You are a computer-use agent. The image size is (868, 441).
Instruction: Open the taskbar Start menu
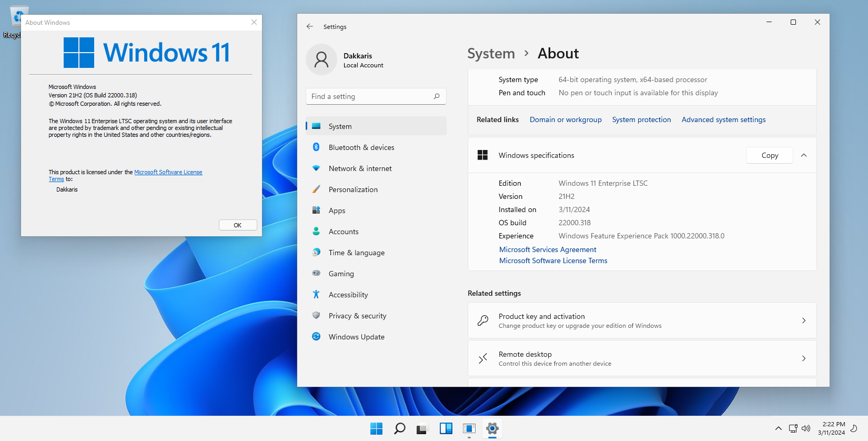pyautogui.click(x=376, y=428)
